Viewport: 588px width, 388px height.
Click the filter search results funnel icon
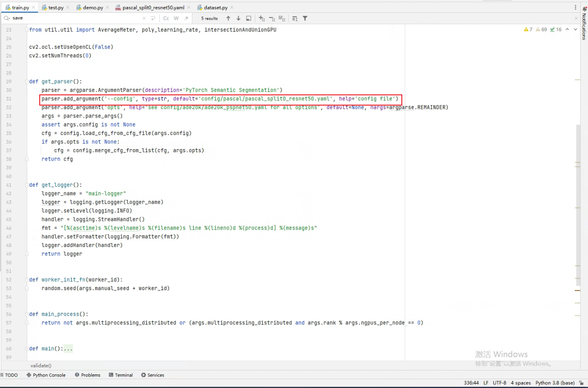pyautogui.click(x=305, y=18)
